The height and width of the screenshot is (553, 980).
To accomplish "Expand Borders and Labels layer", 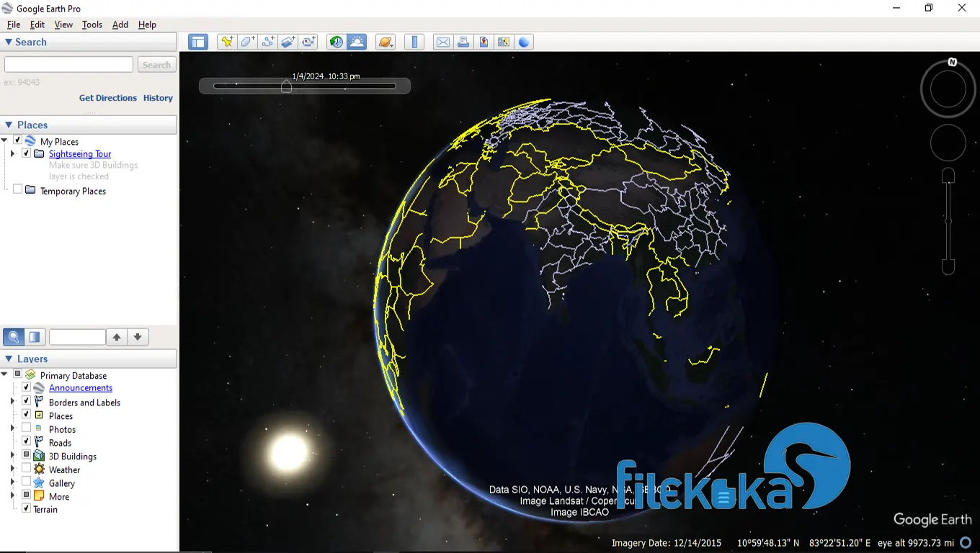I will tap(12, 402).
